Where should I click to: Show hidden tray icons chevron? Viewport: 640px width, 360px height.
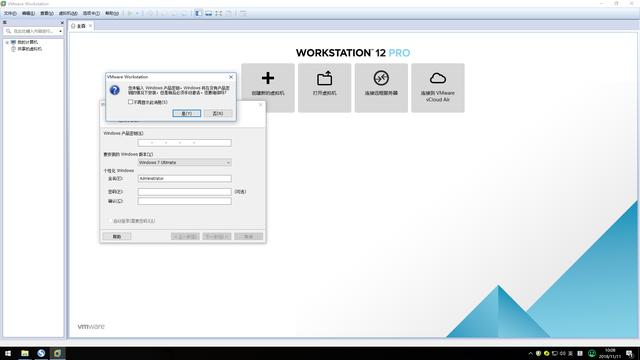coord(530,353)
